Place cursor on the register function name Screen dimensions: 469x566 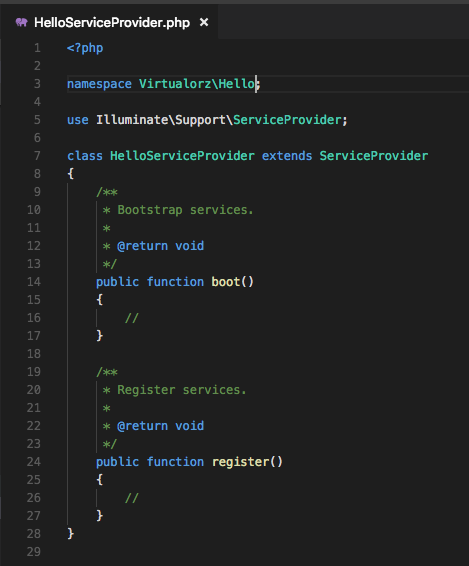point(240,462)
